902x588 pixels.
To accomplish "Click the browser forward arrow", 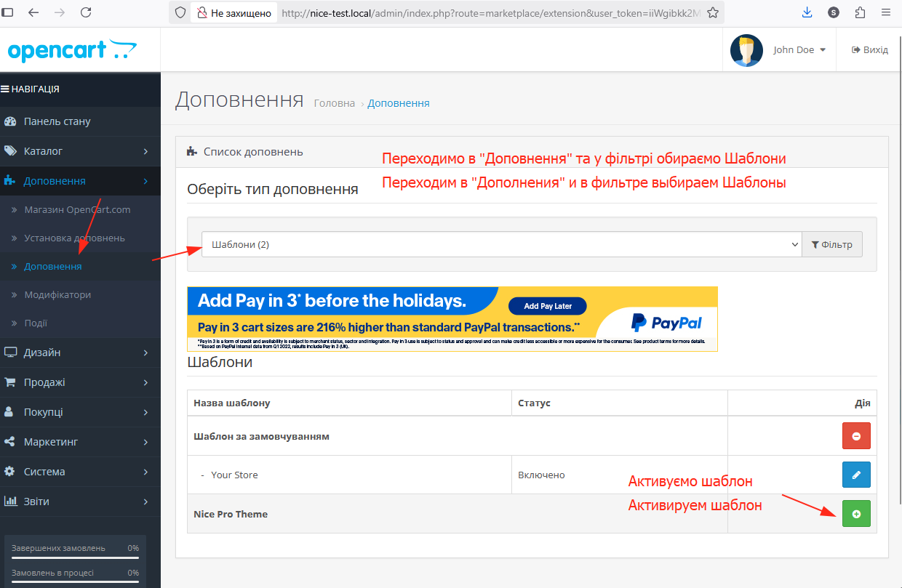I will tap(60, 12).
